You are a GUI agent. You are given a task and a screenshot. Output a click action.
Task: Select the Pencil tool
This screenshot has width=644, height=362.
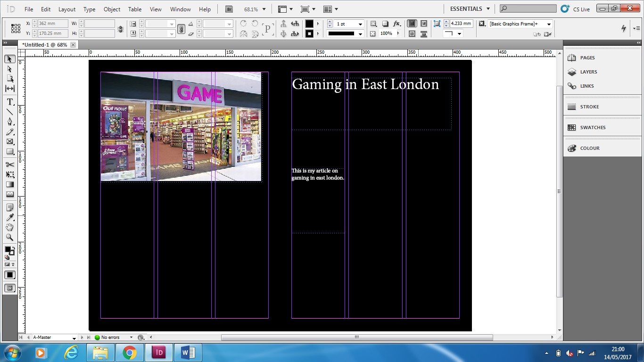click(9, 132)
